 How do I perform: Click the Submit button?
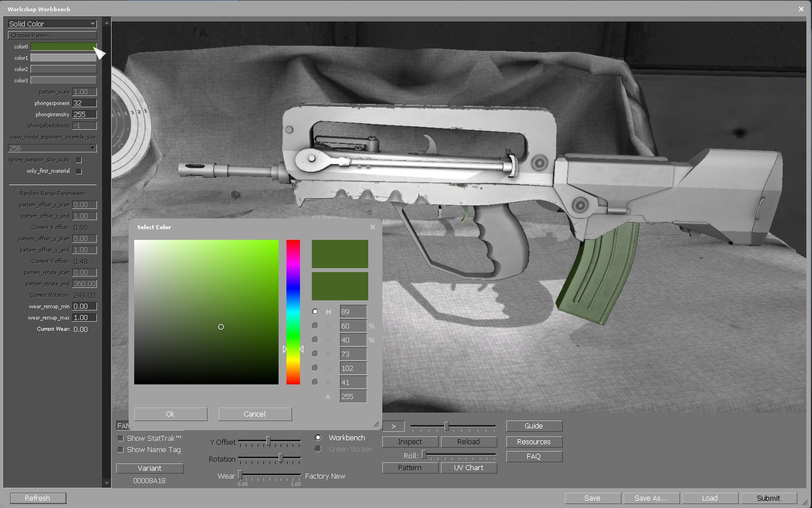click(x=769, y=498)
